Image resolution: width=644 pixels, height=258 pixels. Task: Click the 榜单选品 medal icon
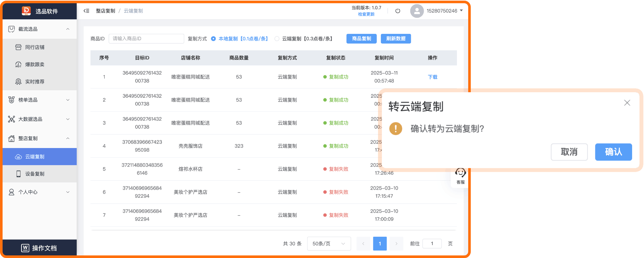coord(11,100)
